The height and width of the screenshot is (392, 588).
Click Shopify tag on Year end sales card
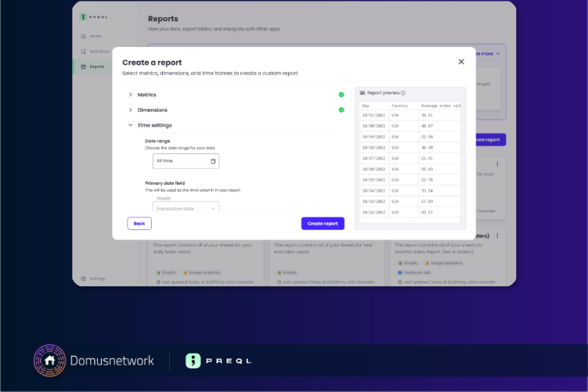point(287,273)
